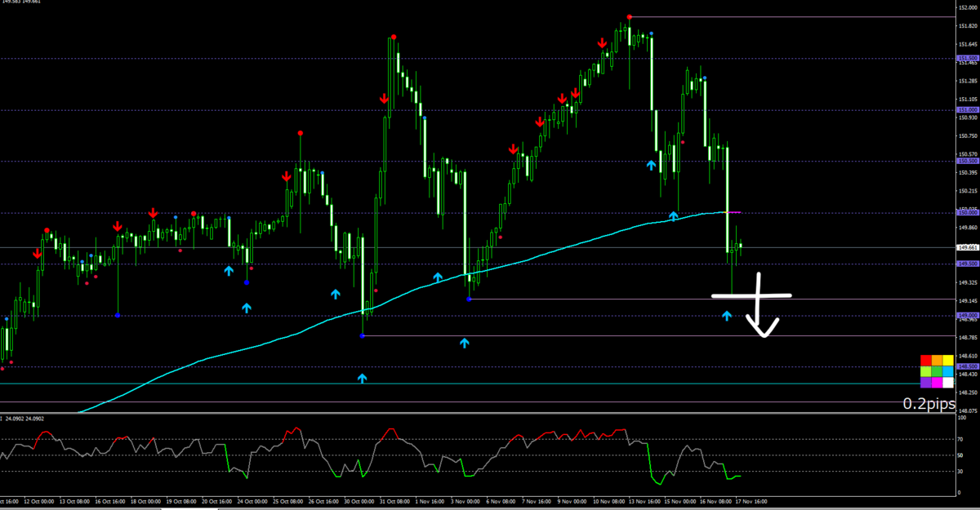Choose the purple swatch in the color grid

[926, 383]
